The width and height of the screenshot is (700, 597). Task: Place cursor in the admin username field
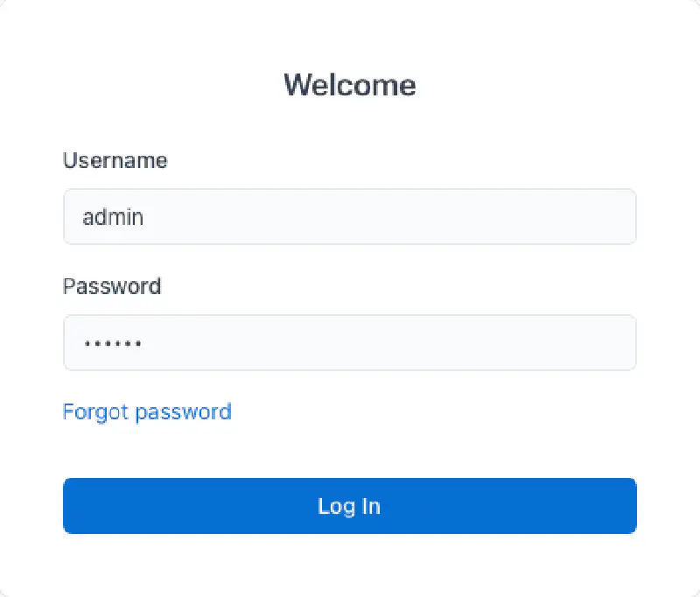coord(262,216)
